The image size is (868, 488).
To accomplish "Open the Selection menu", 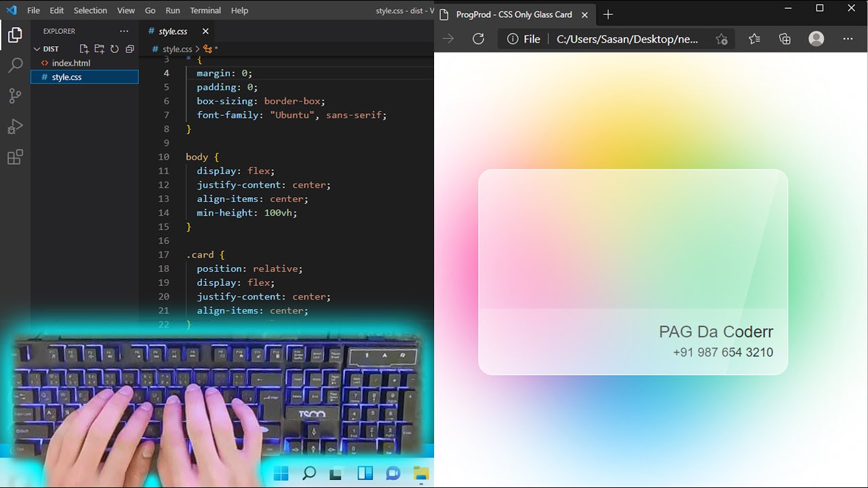I will 90,10.
